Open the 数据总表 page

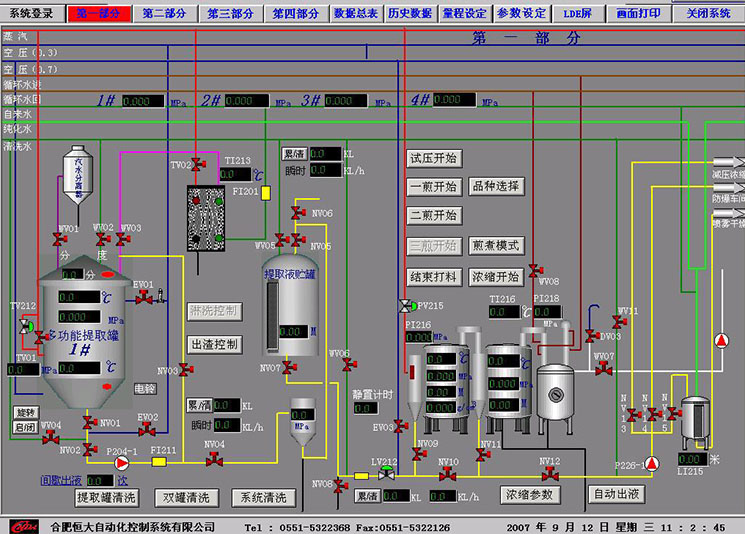coord(356,13)
